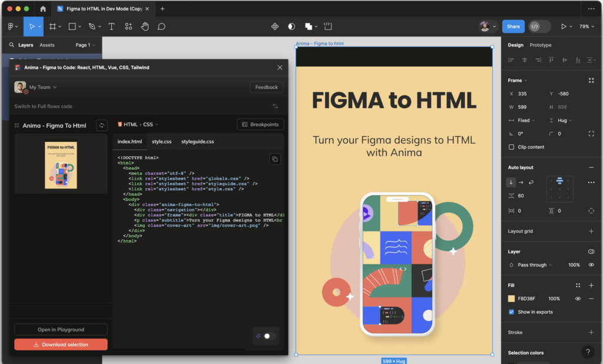Screen dimensions: 603x364
Task: Click the refresh icon beside Anima frame name
Action: (102, 125)
